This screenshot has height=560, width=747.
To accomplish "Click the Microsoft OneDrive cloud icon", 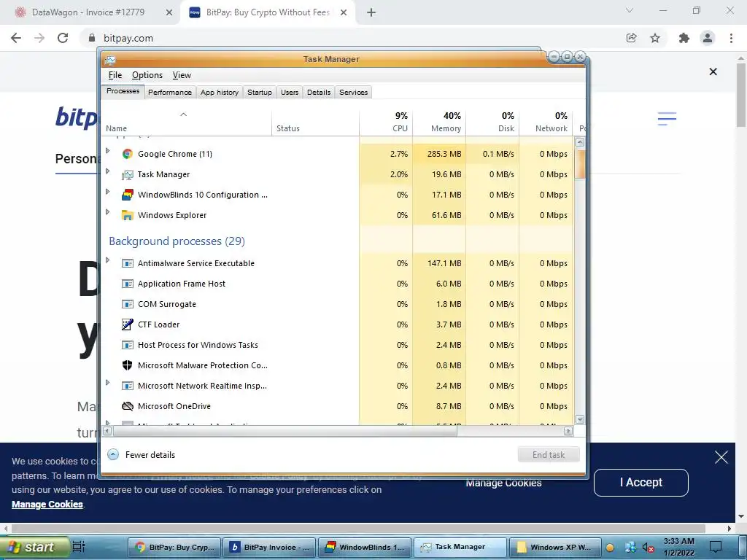I will (x=127, y=406).
